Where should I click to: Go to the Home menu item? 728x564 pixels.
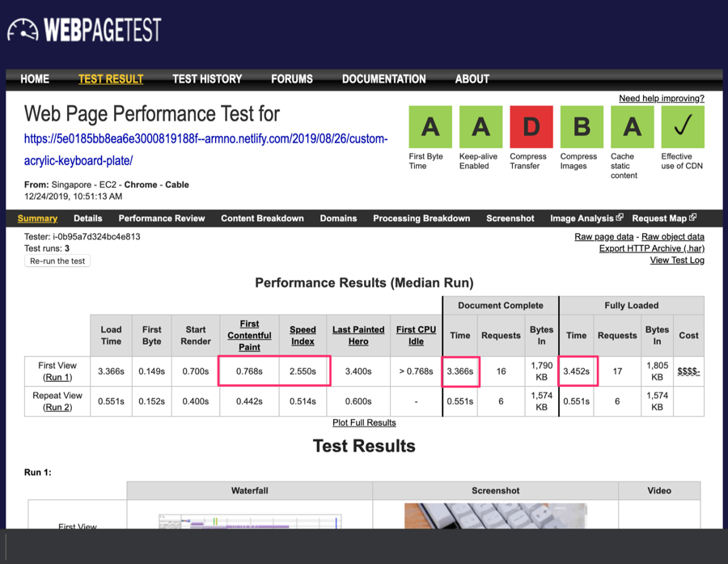pyautogui.click(x=35, y=79)
